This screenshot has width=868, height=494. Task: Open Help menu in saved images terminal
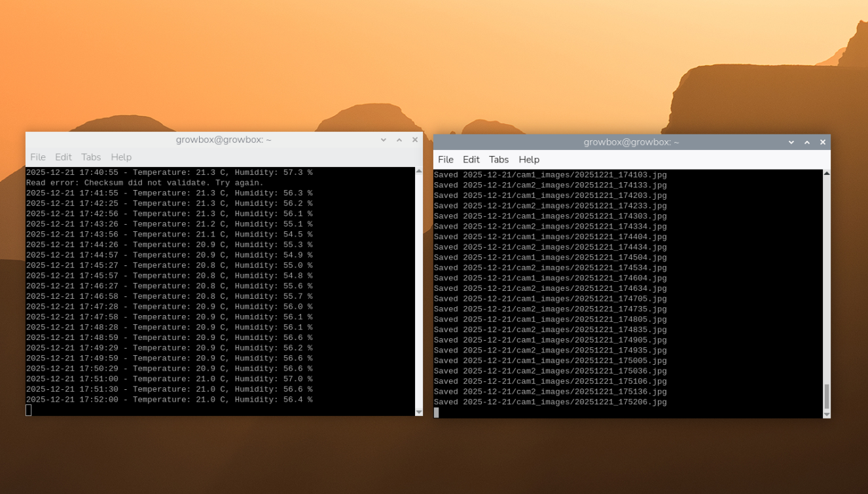[x=529, y=160]
